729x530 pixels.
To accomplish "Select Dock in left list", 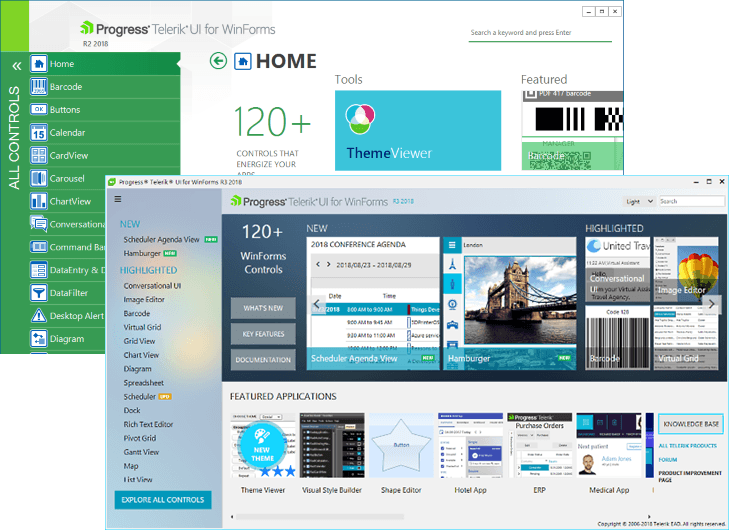I will click(132, 411).
